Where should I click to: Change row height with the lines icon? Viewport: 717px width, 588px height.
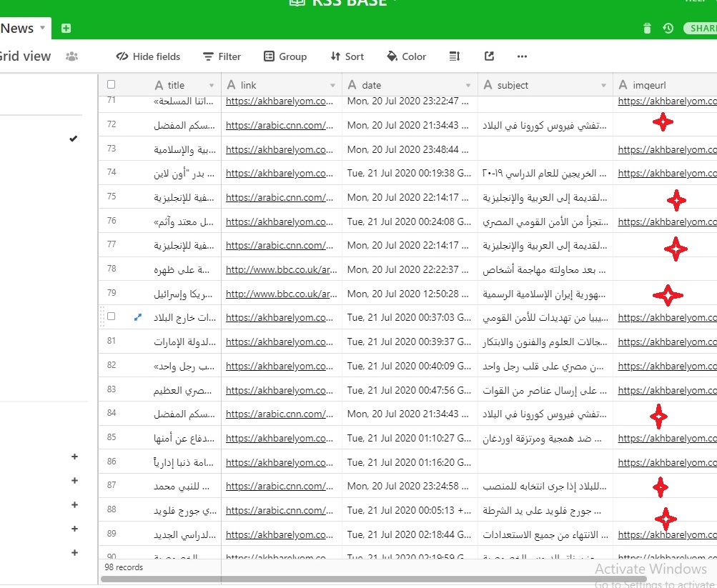[x=454, y=56]
